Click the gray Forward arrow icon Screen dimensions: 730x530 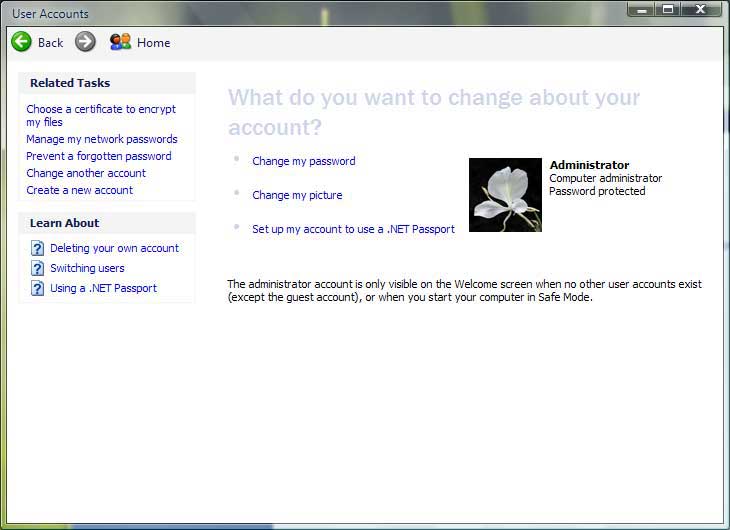pos(85,42)
